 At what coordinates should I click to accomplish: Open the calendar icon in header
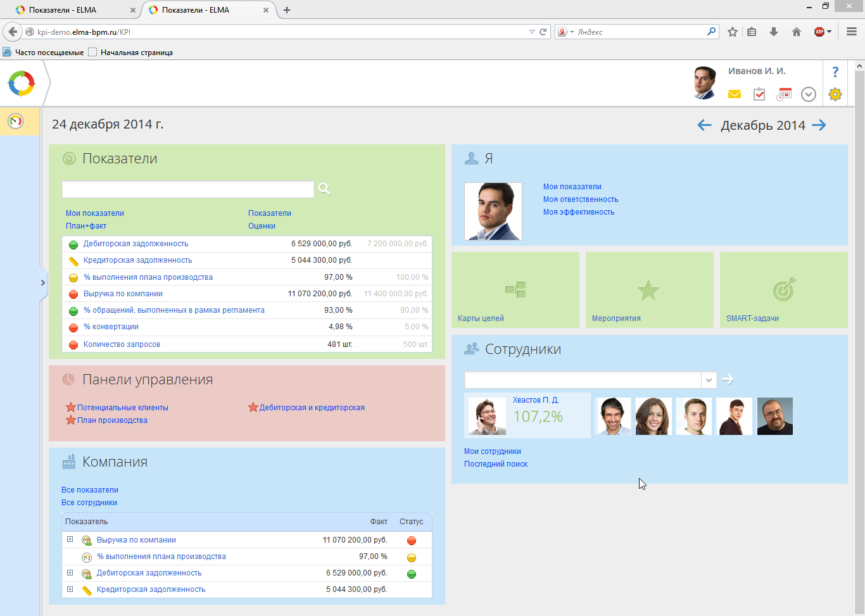[785, 94]
